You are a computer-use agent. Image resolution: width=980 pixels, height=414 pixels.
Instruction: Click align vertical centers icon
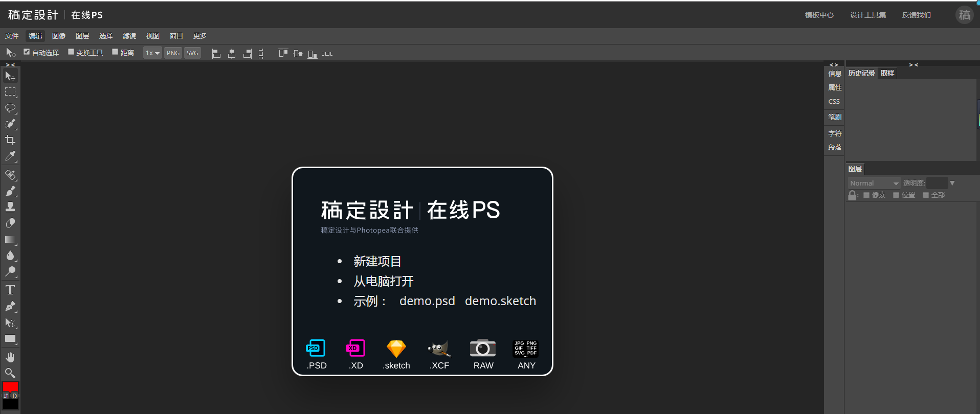click(298, 53)
